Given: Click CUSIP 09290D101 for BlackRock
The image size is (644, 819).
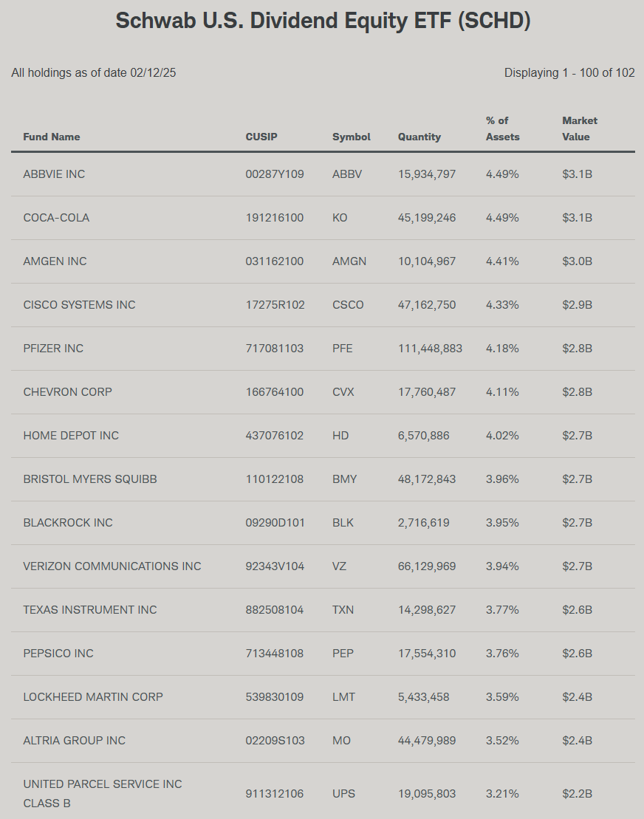Looking at the screenshot, I should [275, 523].
